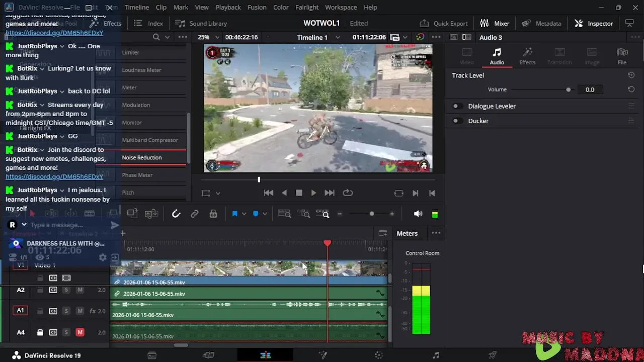Open the Color page icon

tap(379, 355)
